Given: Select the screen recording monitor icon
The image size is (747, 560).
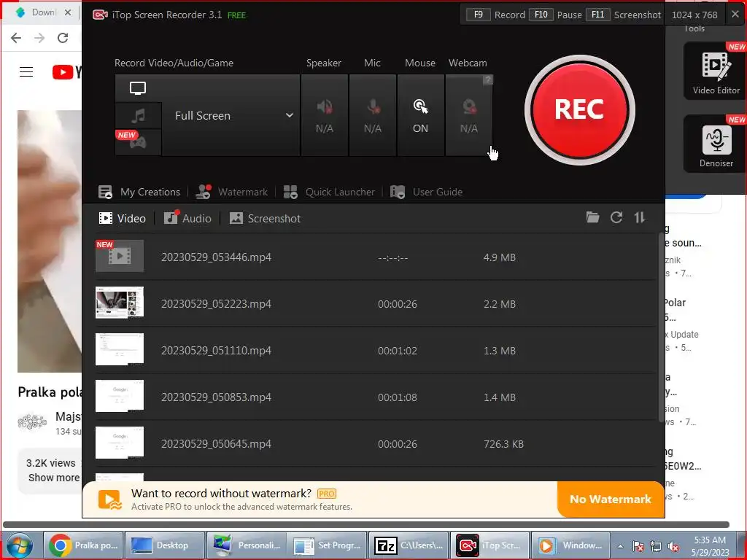Looking at the screenshot, I should coord(138,88).
